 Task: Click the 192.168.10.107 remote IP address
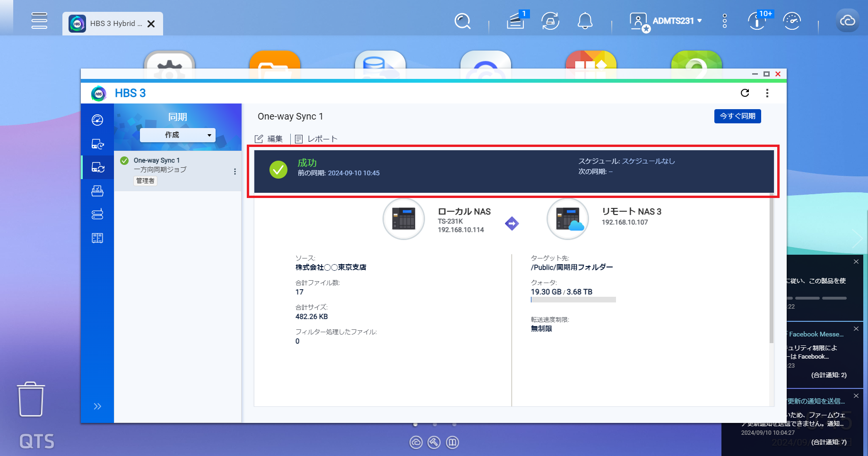click(625, 222)
